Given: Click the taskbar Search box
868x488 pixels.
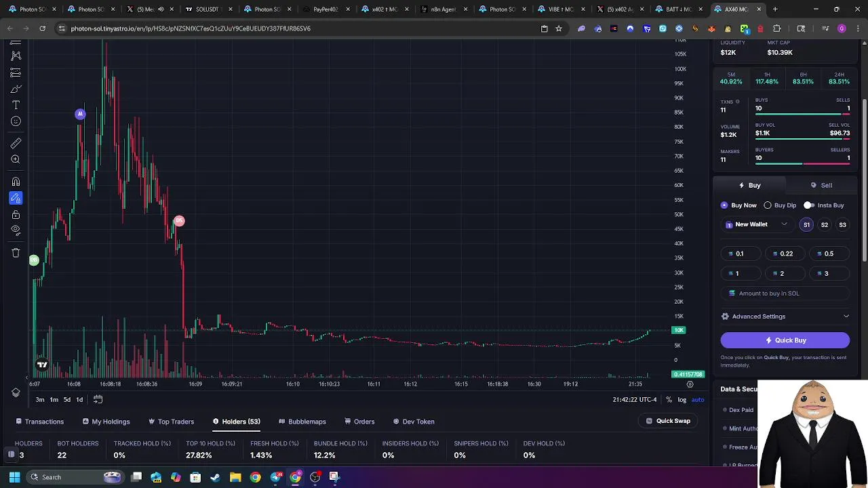Looking at the screenshot, I should [75, 477].
